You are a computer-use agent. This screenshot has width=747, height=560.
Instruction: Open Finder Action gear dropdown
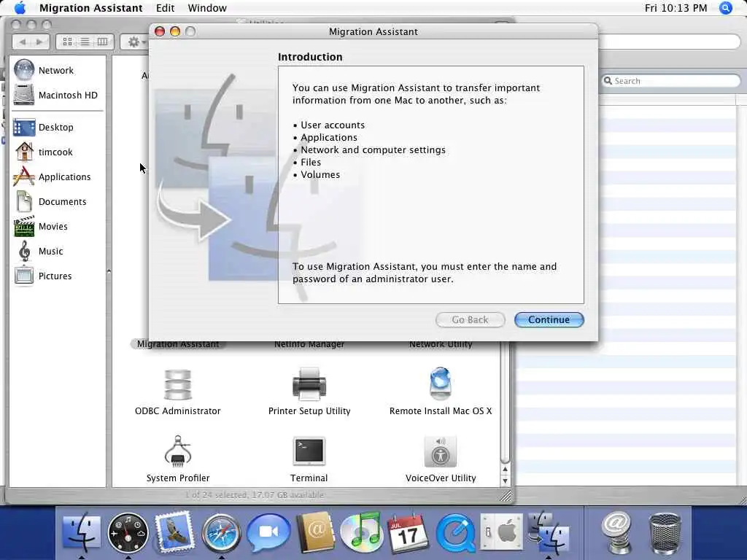click(x=136, y=42)
